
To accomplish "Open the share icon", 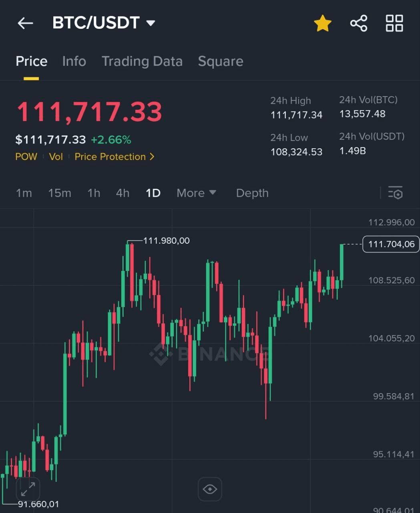I will [x=359, y=23].
